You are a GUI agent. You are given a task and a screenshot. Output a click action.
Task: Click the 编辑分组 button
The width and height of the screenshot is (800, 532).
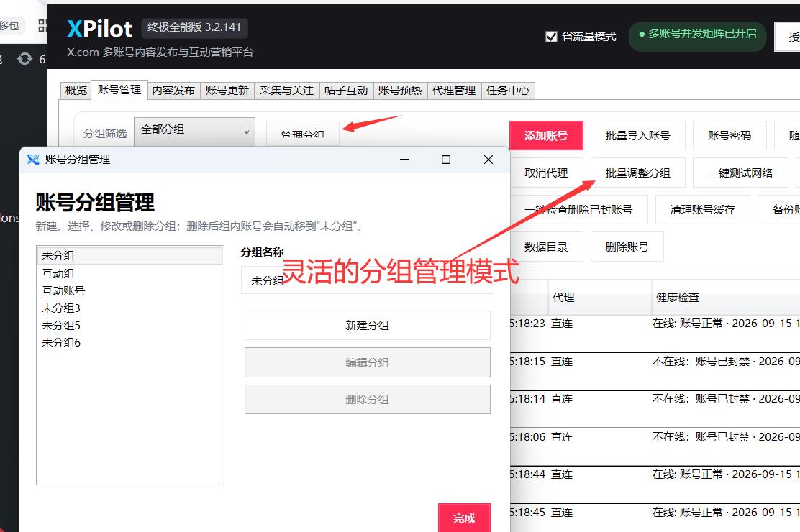368,362
